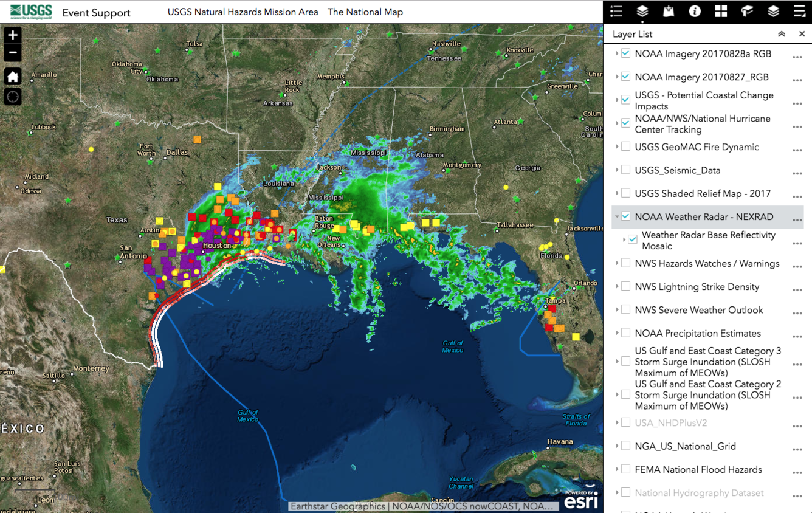Click the Layer List panel title
The image size is (812, 513).
click(x=633, y=34)
